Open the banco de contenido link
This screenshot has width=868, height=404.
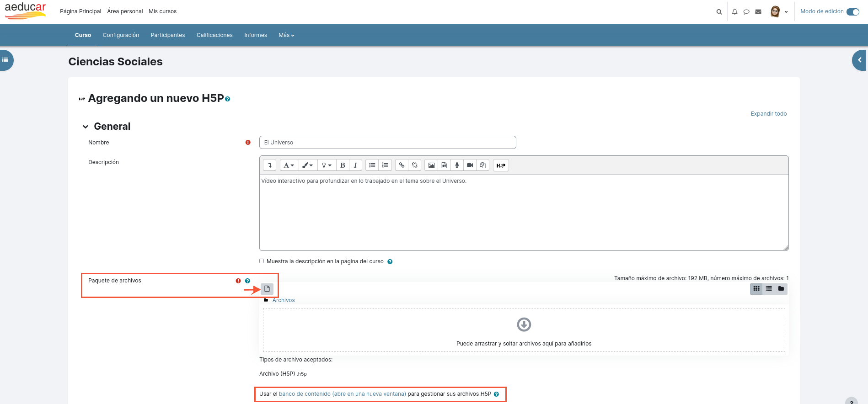(343, 394)
